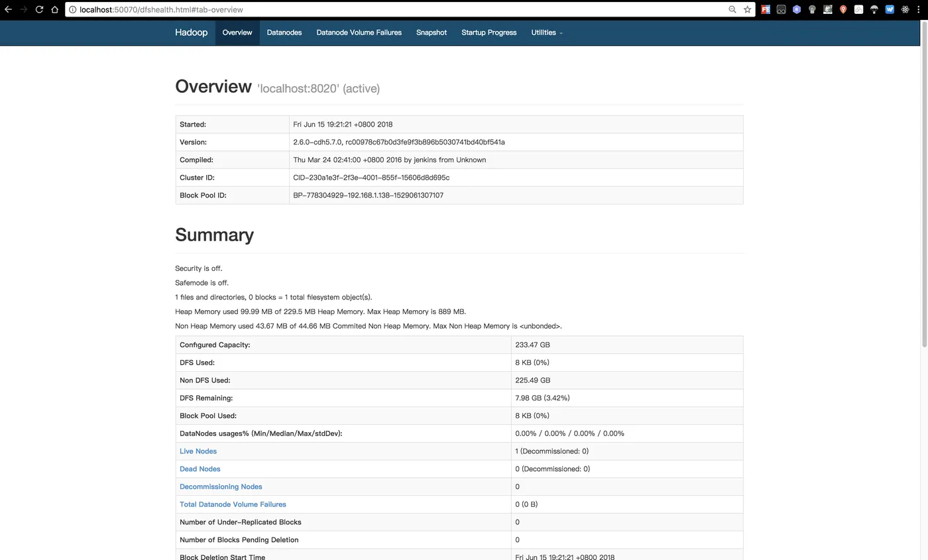Screen dimensions: 928x560
Task: Open the zoom magnifier icon in address bar
Action: click(x=732, y=9)
